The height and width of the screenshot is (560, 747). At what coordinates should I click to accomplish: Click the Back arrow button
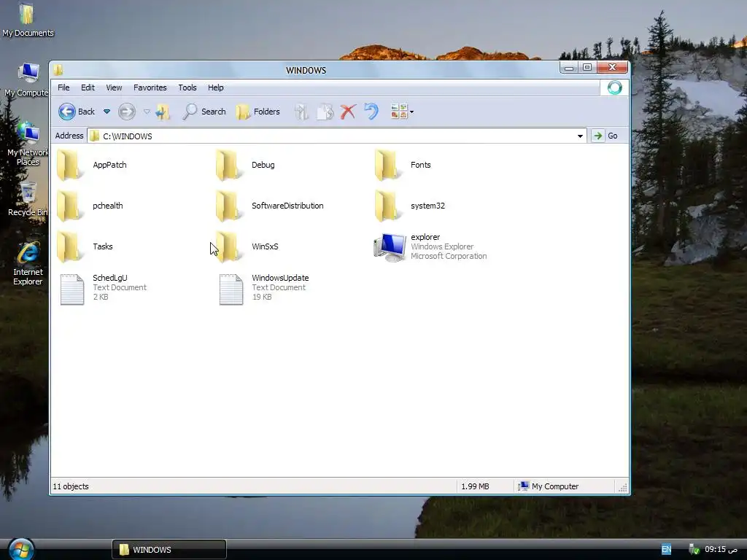click(76, 112)
